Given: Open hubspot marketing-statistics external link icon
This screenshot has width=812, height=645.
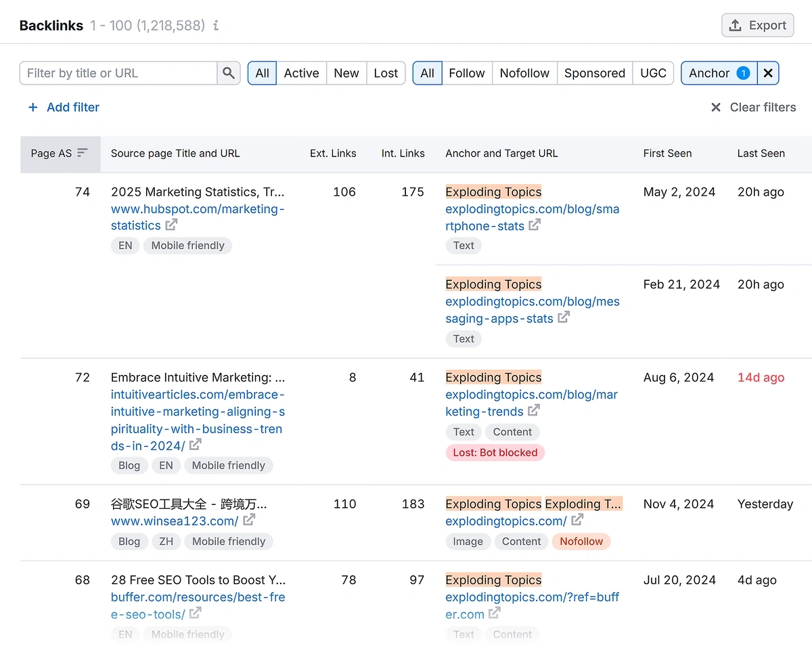Looking at the screenshot, I should coord(171,225).
